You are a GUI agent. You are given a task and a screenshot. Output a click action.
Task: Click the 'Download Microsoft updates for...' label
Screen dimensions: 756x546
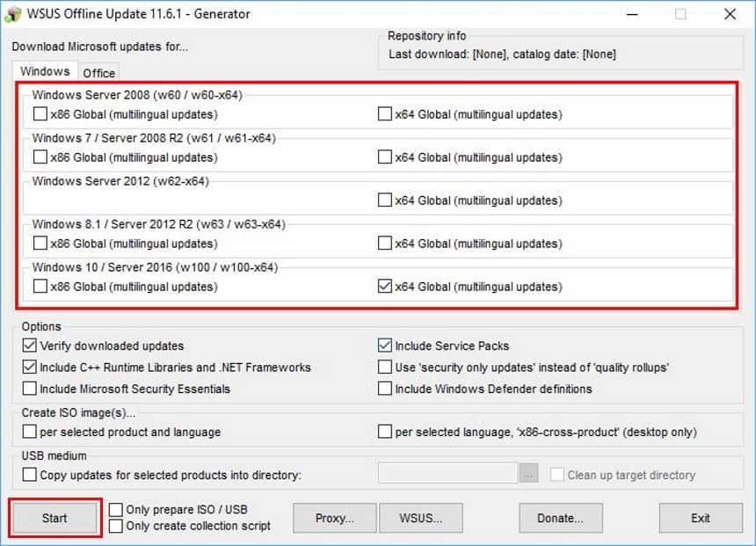click(x=100, y=47)
